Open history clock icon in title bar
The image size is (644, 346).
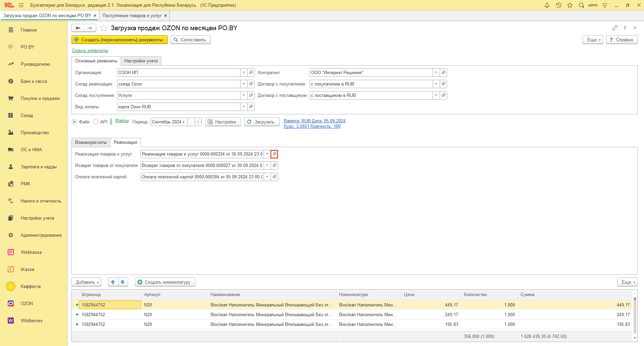[558, 5]
